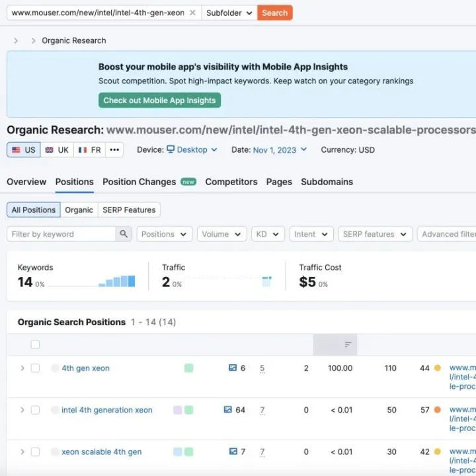Click the sort icon in table header
This screenshot has width=476, height=476.
348,344
